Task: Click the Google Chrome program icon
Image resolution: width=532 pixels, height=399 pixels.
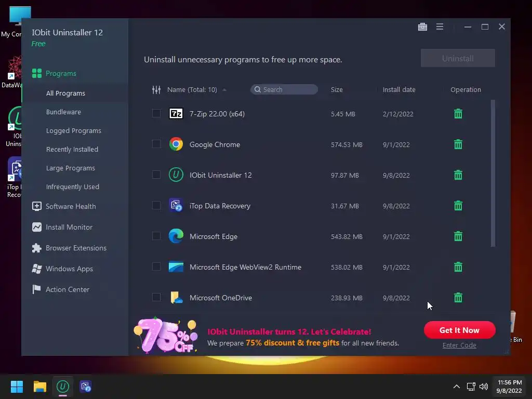Action: point(176,144)
